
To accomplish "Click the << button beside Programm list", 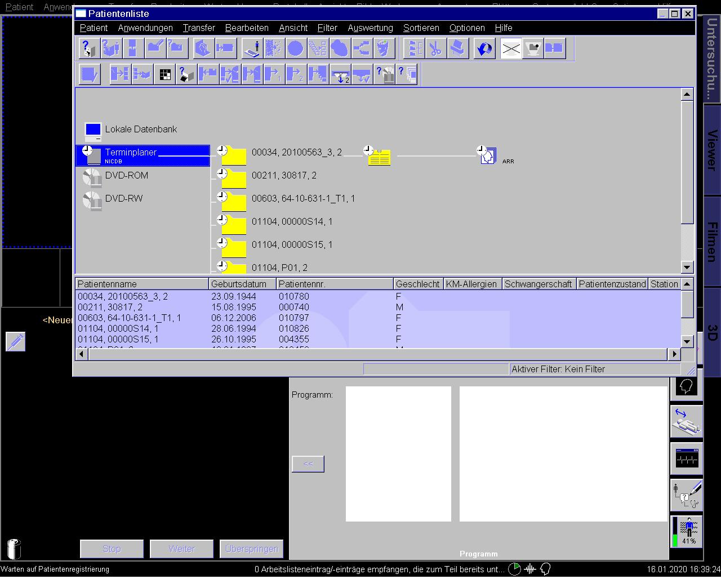I will 308,464.
